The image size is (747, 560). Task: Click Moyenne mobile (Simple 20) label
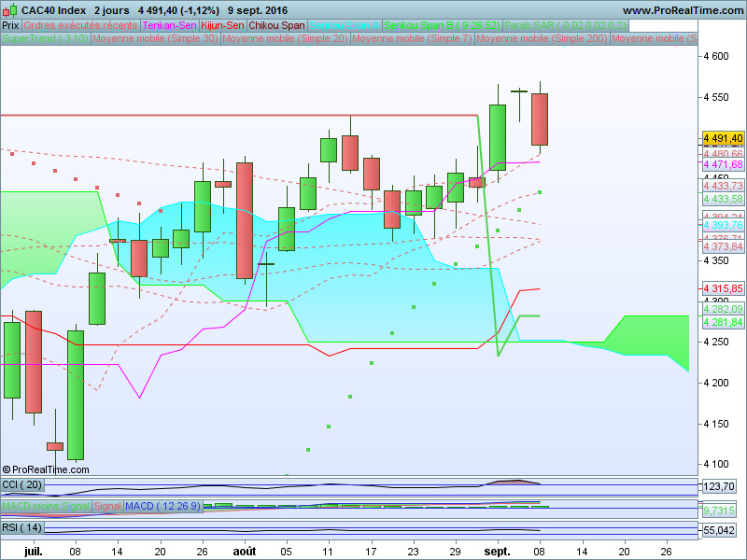[285, 38]
